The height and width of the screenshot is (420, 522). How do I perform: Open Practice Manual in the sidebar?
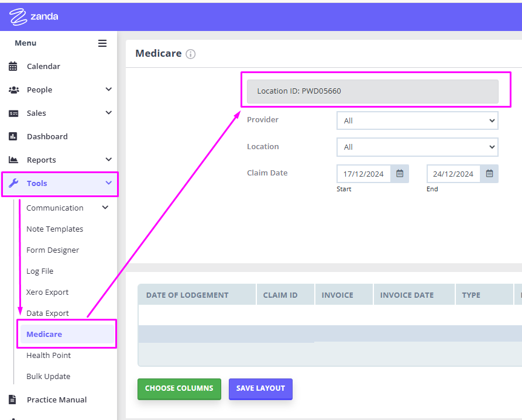[x=56, y=400]
